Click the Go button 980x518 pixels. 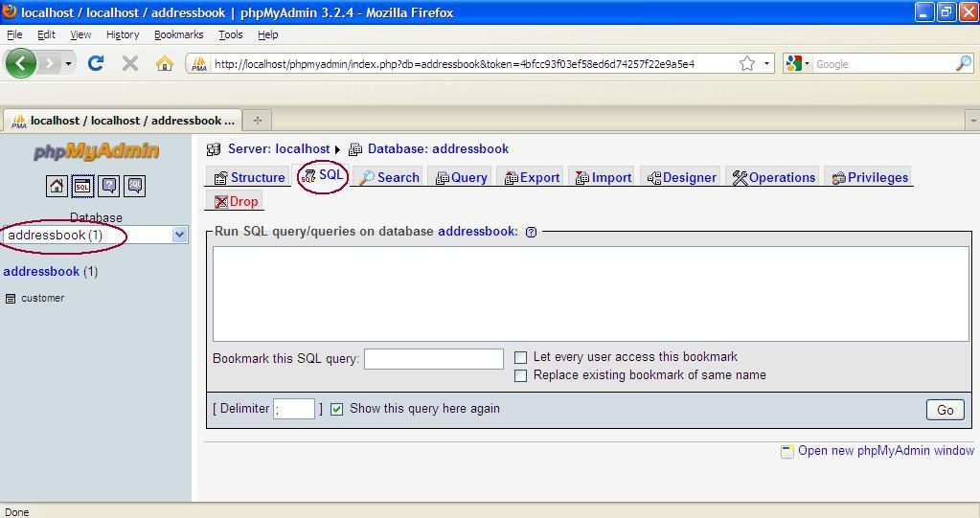(x=945, y=410)
